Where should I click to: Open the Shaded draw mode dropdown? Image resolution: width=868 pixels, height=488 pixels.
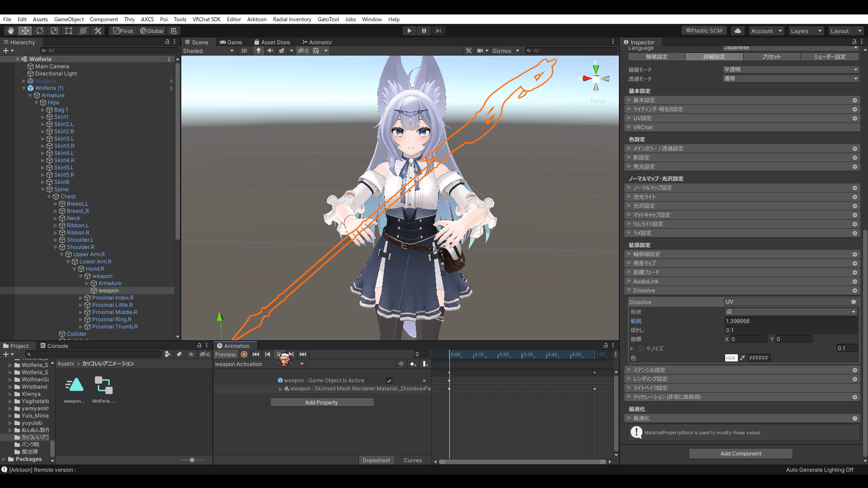coord(208,51)
